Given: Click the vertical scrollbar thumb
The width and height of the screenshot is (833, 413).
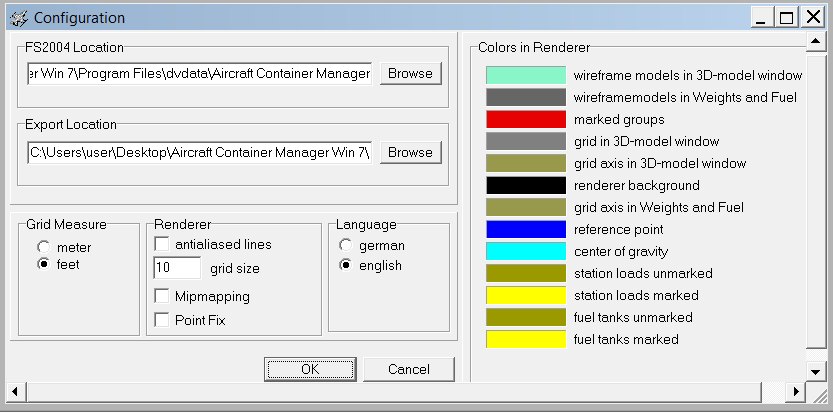Looking at the screenshot, I should (815, 200).
